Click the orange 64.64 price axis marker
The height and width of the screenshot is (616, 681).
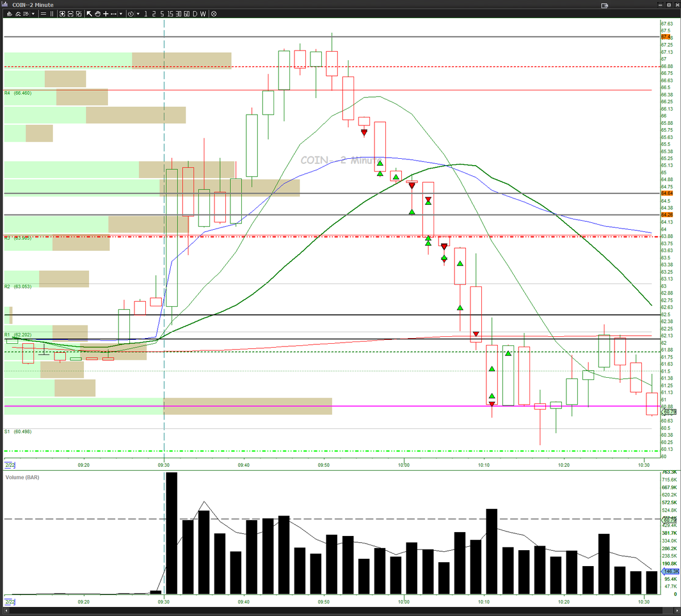coord(667,193)
